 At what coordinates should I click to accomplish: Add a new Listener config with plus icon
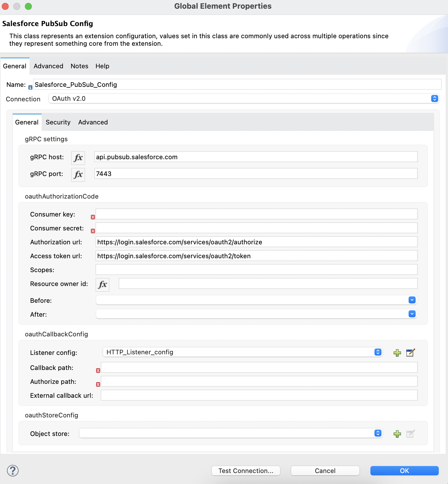pyautogui.click(x=397, y=353)
